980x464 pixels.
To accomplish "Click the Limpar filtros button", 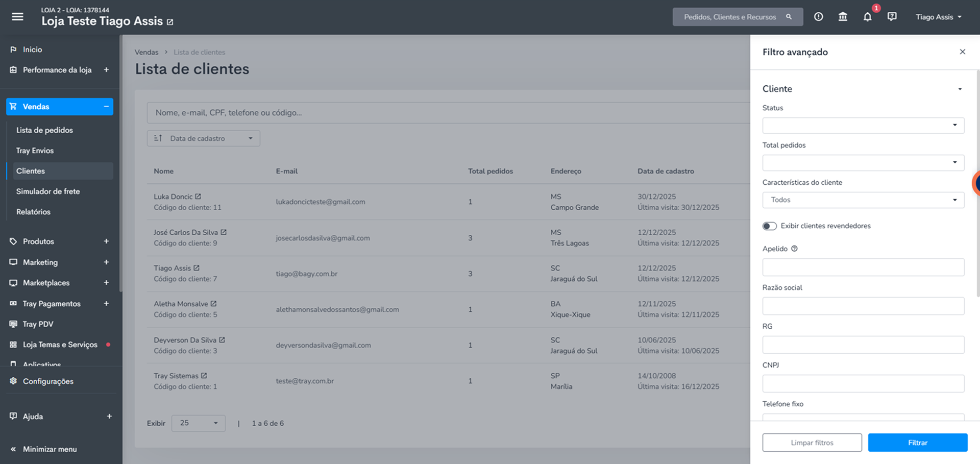I will [x=812, y=443].
